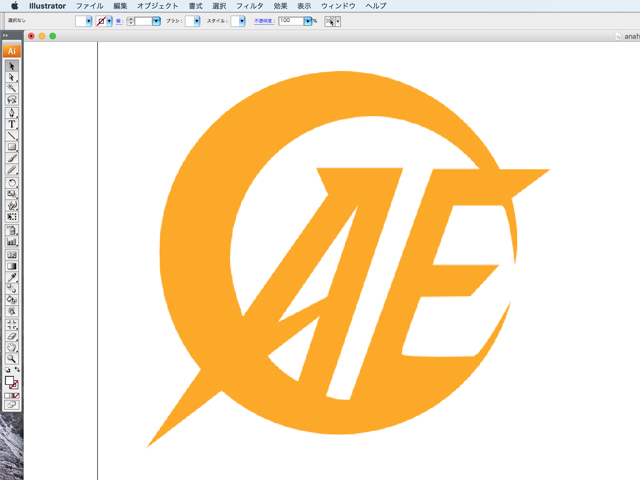The width and height of the screenshot is (640, 480).
Task: Select the Free Transform tool
Action: [11, 217]
